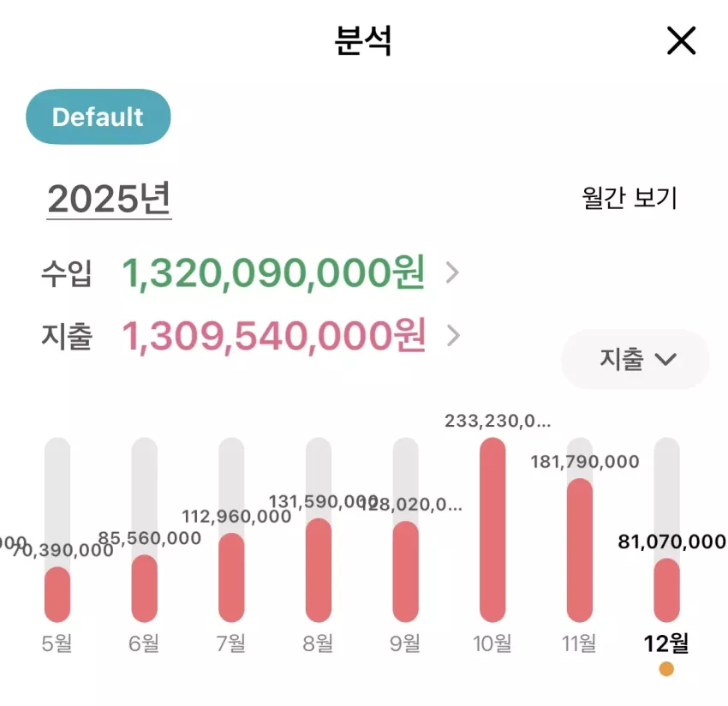The width and height of the screenshot is (728, 706).
Task: Choose the 5월 month label
Action: click(x=57, y=643)
